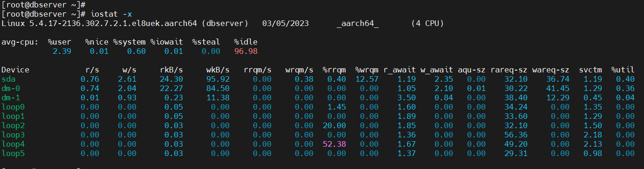This screenshot has width=644, height=169.
Task: Click the 'wrqm/s' column header
Action: click(299, 70)
